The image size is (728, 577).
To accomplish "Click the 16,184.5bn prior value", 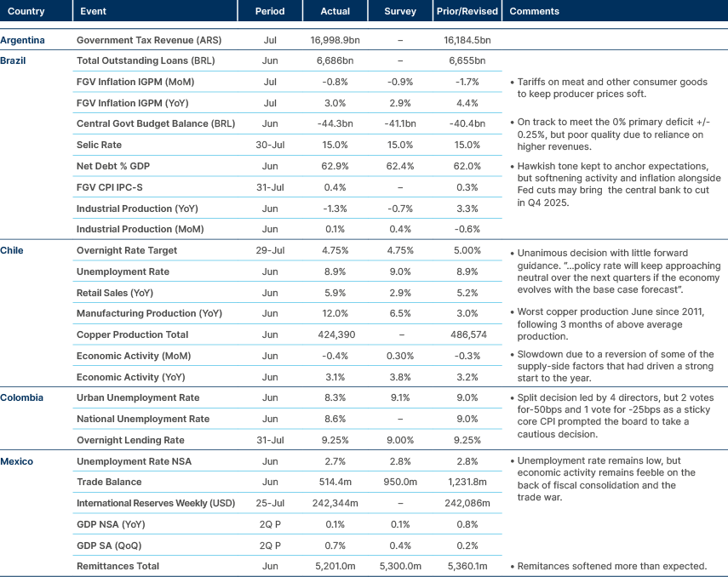I will 467,40.
